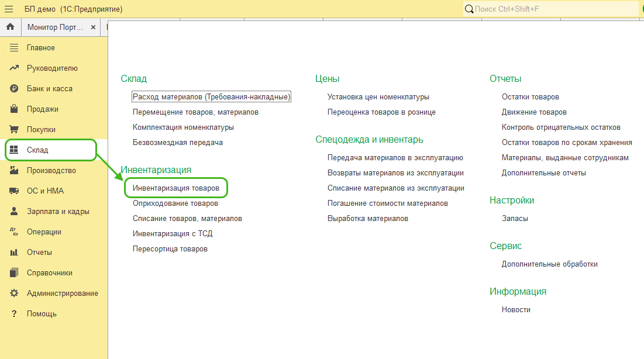Click the Банк и касса ruble icon

14,89
